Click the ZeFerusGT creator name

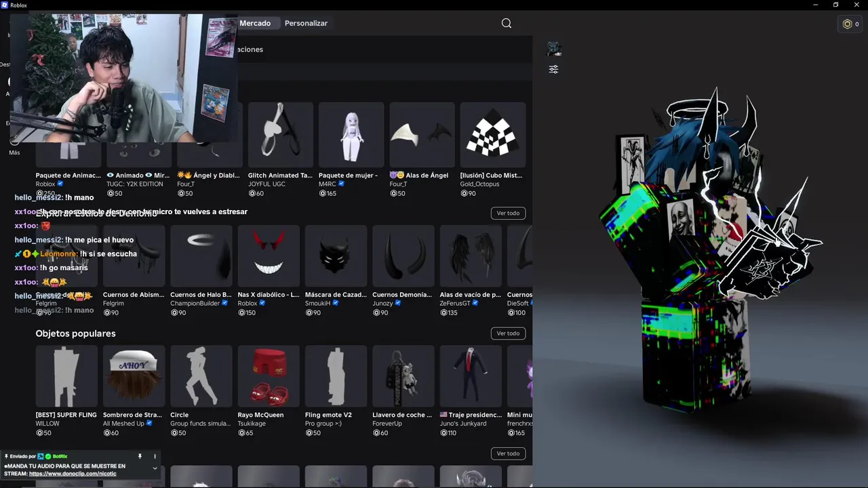click(x=454, y=304)
